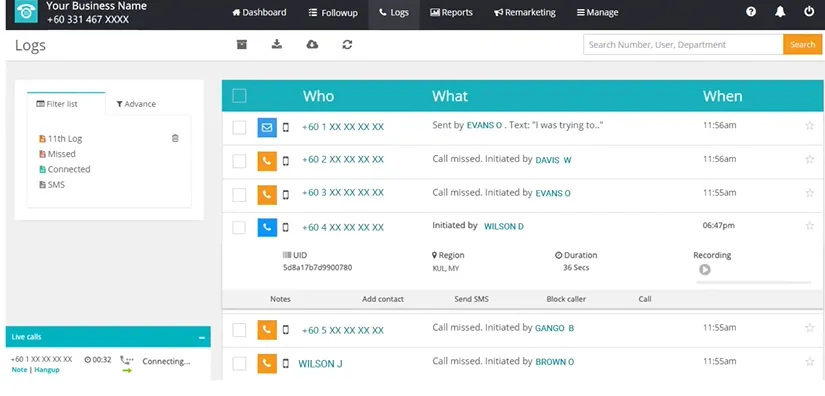
Task: Open the Followup menu
Action: coord(333,12)
